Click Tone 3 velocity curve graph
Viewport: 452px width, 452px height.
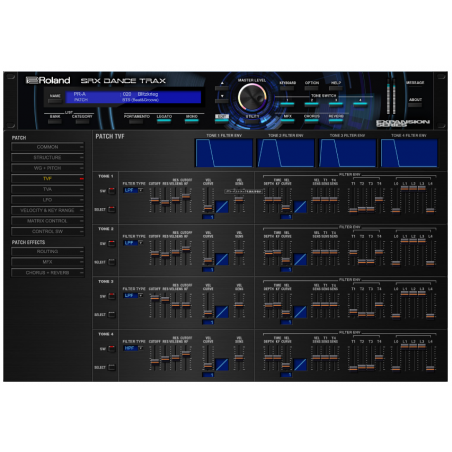[x=222, y=312]
